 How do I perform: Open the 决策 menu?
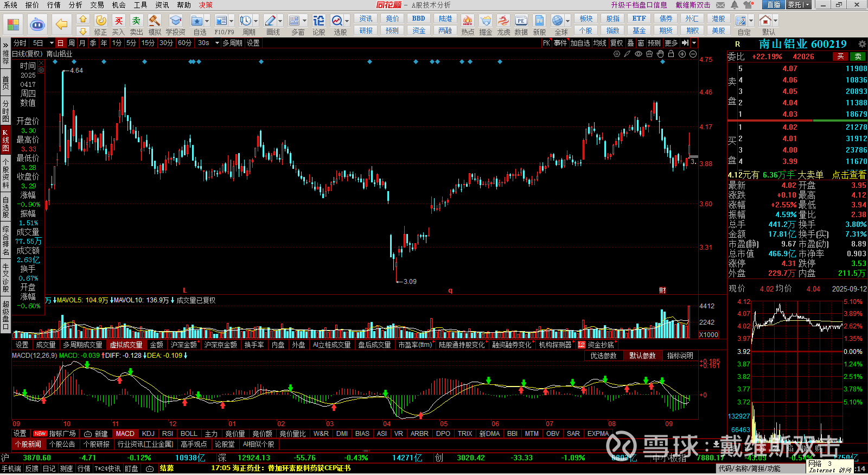[206, 5]
